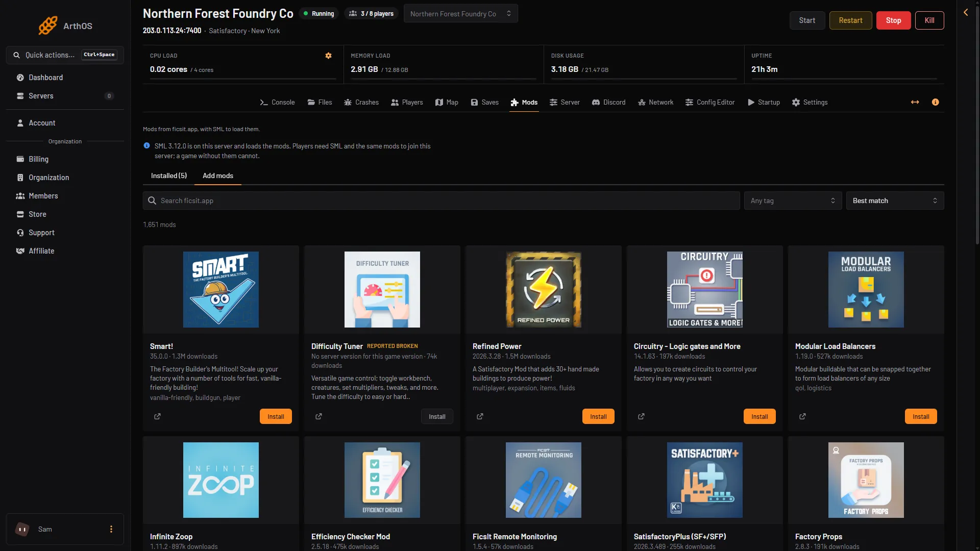Open Circuitry mod external link icon

click(642, 416)
